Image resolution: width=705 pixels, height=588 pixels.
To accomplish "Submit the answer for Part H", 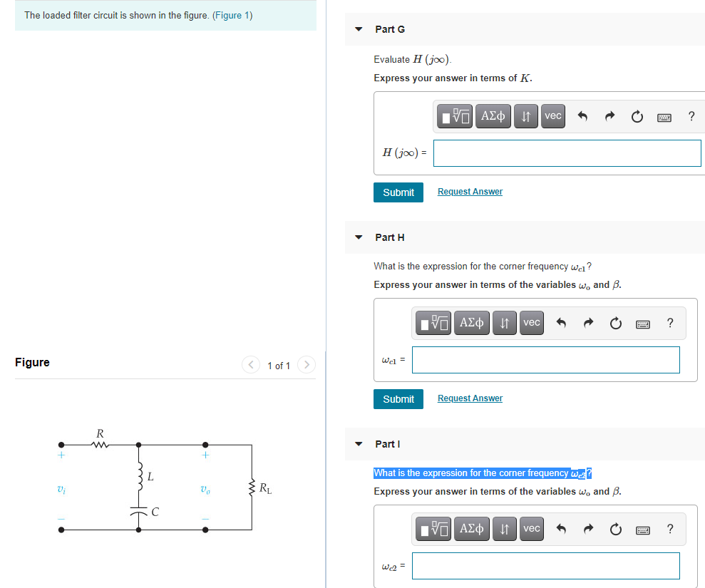I will coord(398,398).
